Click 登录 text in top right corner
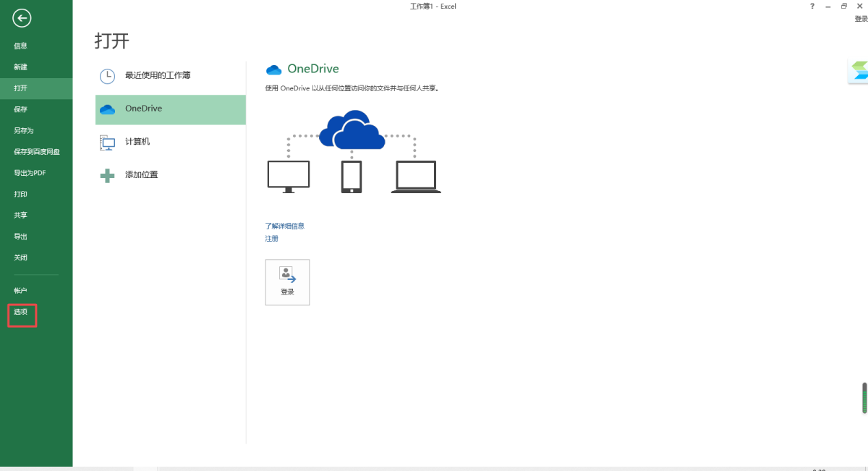Viewport: 868px width, 471px height. pyautogui.click(x=861, y=19)
